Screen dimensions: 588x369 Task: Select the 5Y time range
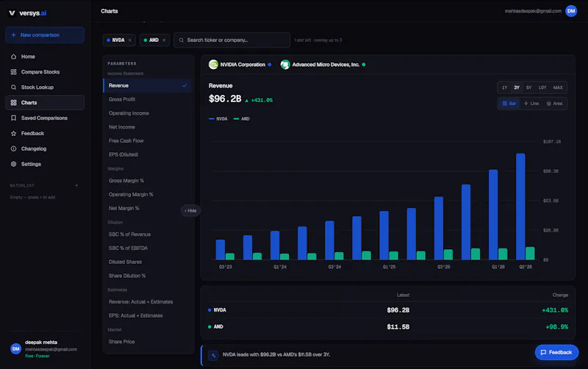tap(528, 87)
